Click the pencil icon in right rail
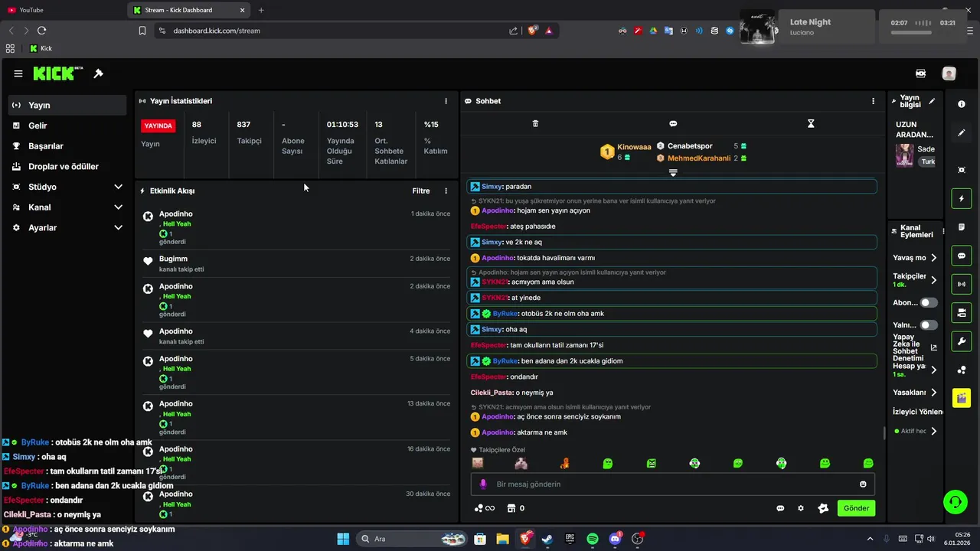Viewport: 980px width, 551px height. pos(962,132)
